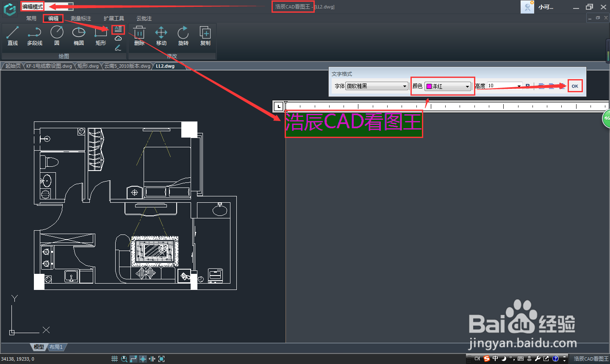Click the freehand sketch tool icon
The width and height of the screenshot is (610, 364).
[x=118, y=48]
